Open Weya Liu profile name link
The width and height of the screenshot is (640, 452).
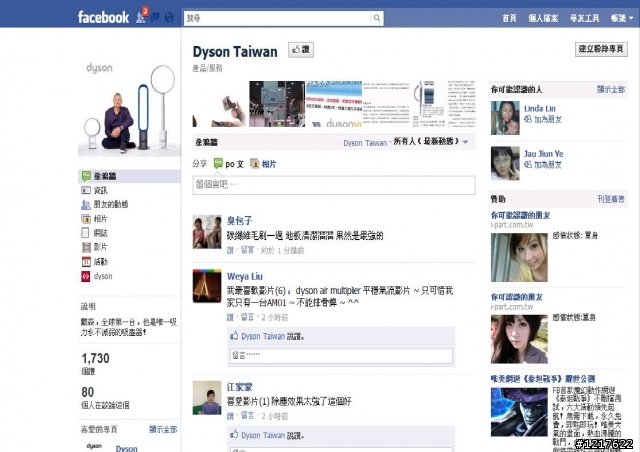[244, 276]
